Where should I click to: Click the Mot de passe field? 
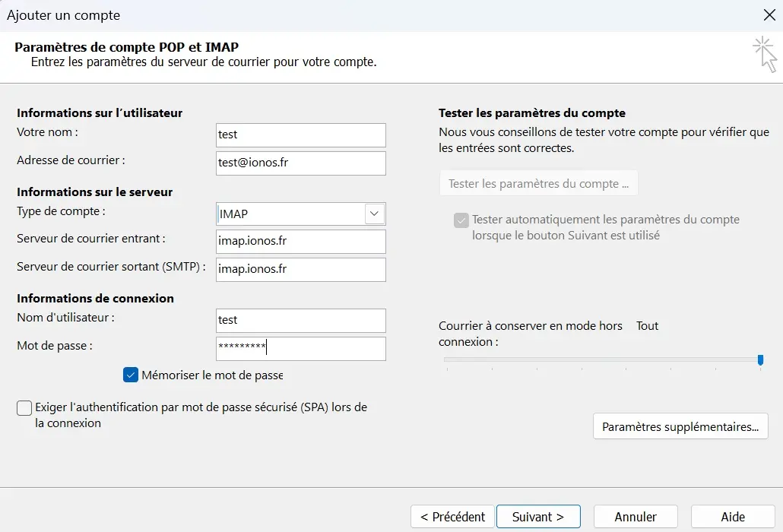tap(300, 348)
